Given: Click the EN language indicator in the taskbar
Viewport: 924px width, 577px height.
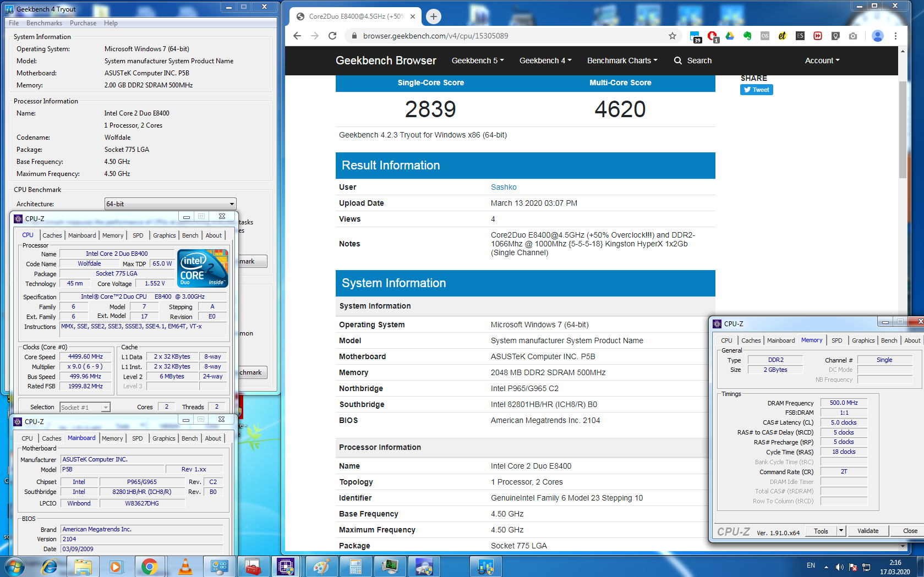Looking at the screenshot, I should tap(811, 565).
